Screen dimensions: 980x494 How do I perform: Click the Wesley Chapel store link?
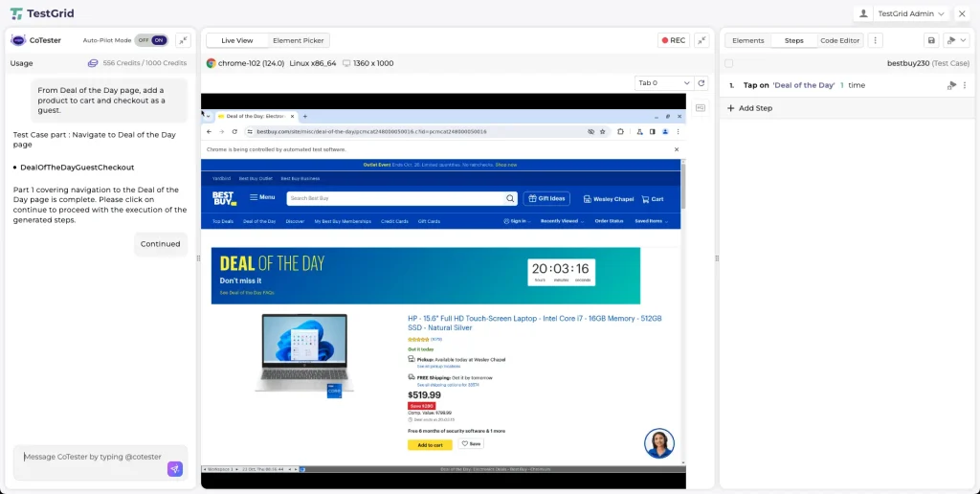(x=609, y=199)
